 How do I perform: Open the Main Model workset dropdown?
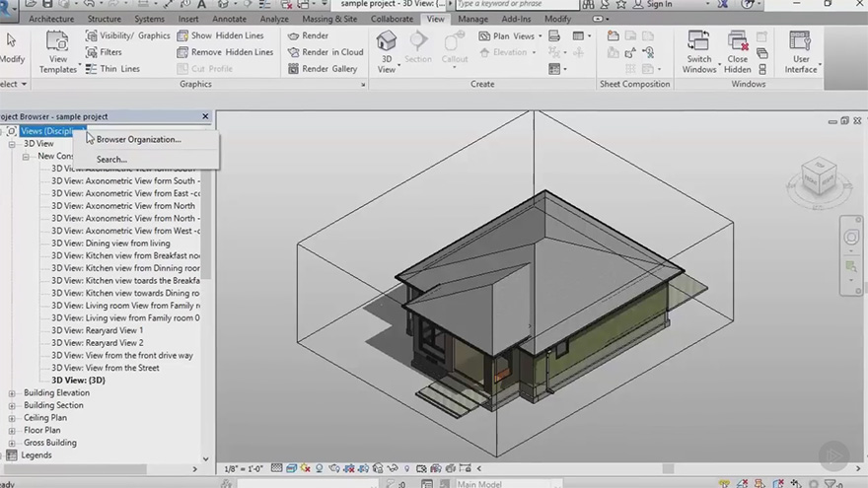tap(508, 484)
